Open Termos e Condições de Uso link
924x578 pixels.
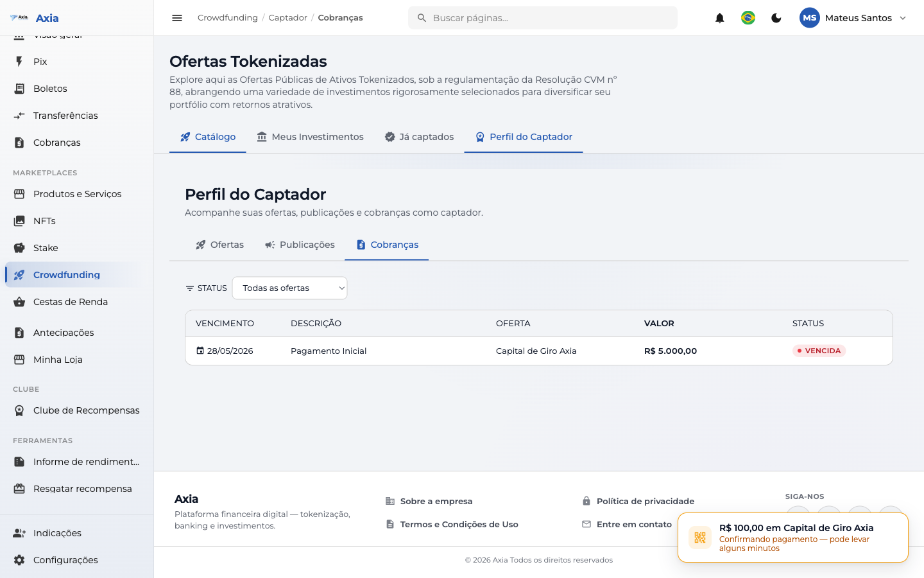[x=452, y=524]
